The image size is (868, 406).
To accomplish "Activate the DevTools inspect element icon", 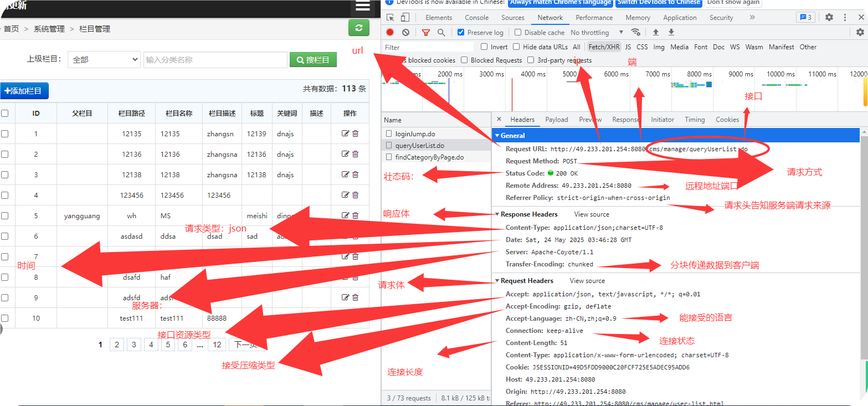I will (x=391, y=18).
